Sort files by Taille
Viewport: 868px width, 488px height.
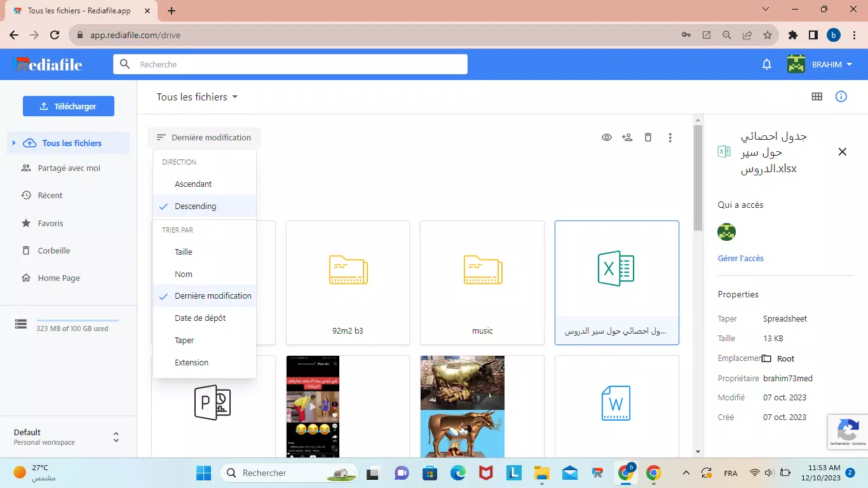click(x=183, y=252)
